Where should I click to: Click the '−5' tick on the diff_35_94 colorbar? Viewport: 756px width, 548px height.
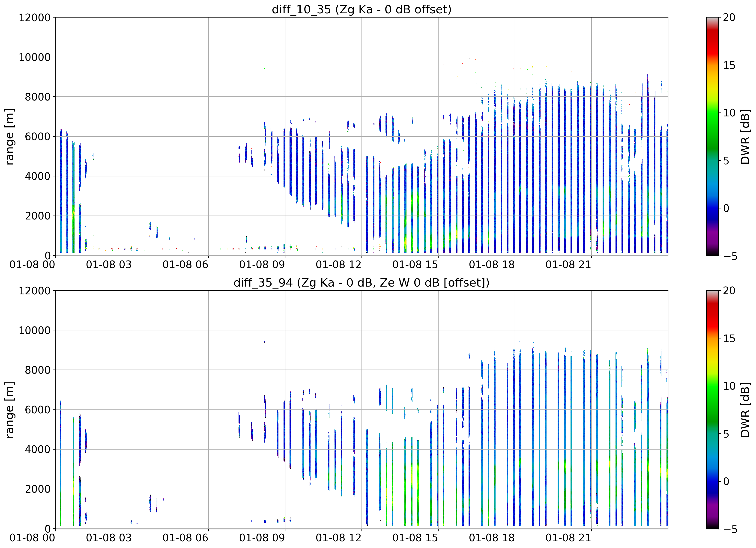730,529
